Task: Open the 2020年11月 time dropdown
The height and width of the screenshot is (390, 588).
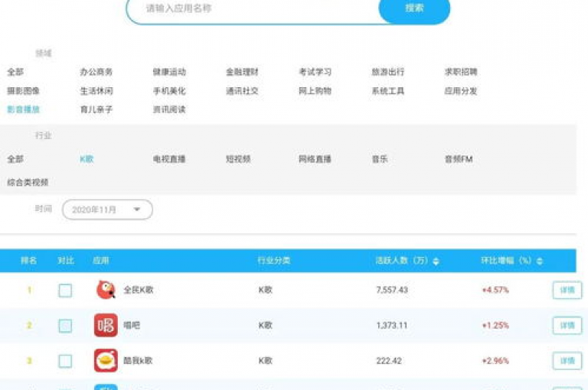Action: click(x=108, y=210)
